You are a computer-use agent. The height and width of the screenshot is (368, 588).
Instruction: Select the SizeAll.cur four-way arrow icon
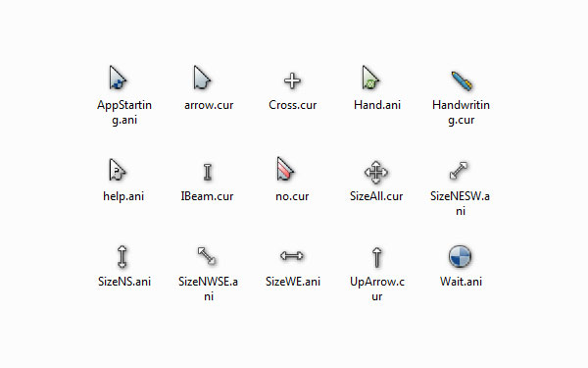(x=376, y=173)
